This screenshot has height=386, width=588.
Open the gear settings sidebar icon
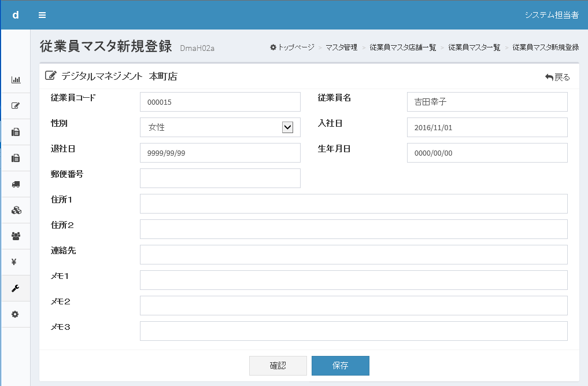coord(15,314)
